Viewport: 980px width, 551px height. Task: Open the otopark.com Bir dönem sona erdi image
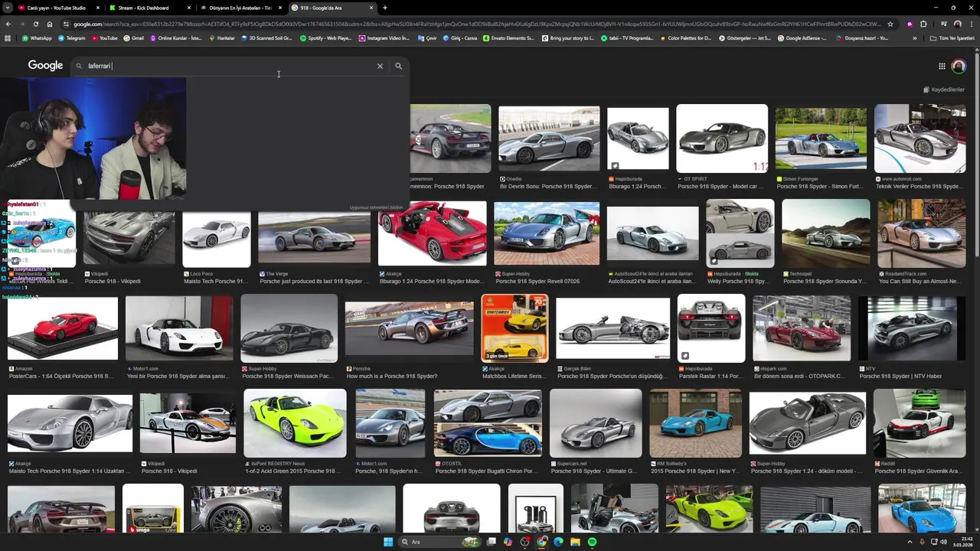point(802,328)
